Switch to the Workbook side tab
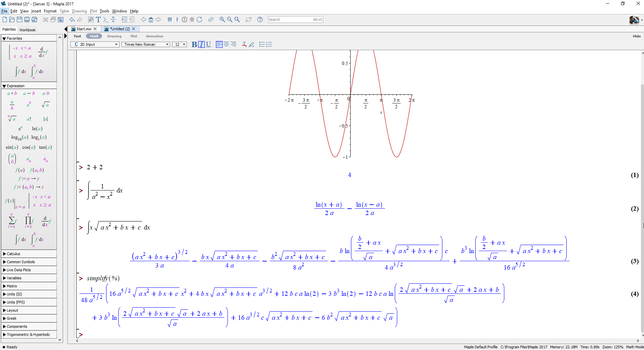644x350 pixels. click(x=27, y=30)
